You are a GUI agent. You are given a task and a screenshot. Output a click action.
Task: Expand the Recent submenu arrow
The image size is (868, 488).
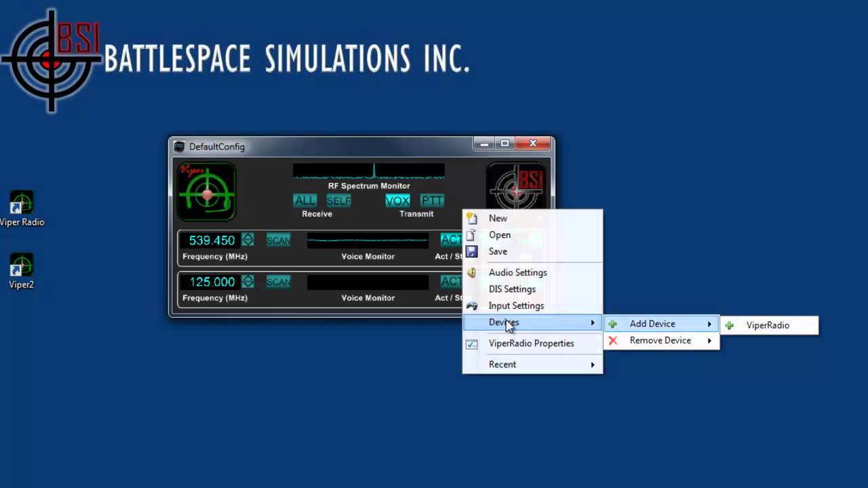click(x=593, y=365)
